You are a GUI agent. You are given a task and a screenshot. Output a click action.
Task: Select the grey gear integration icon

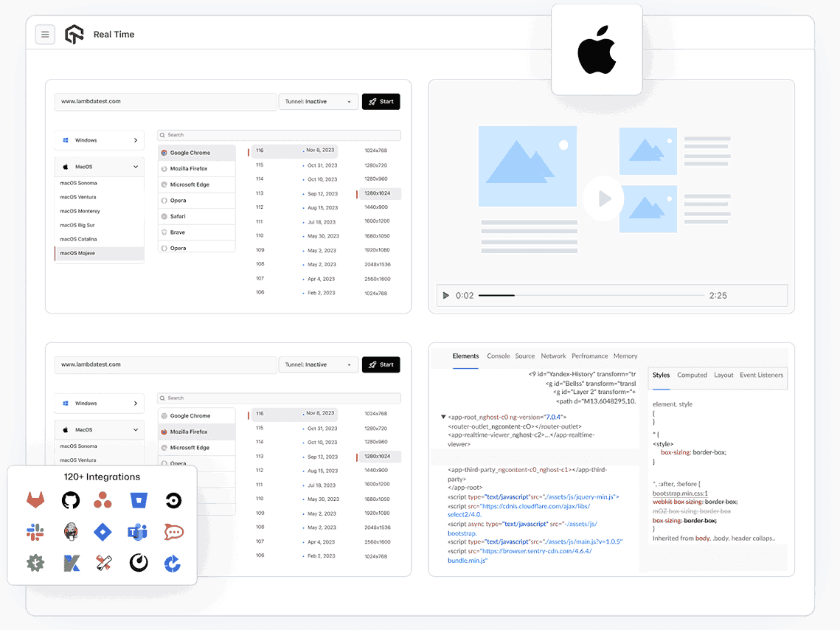(x=35, y=563)
